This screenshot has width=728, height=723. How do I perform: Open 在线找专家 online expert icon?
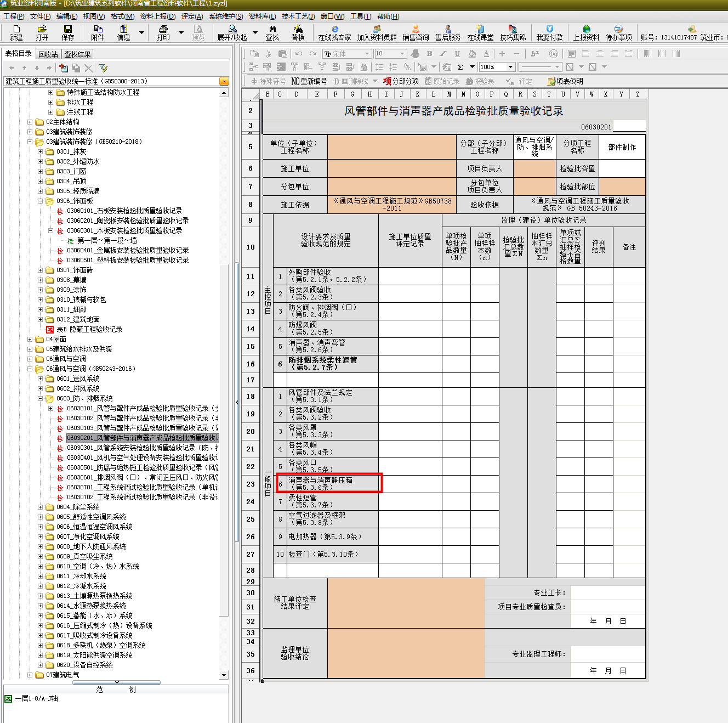point(334,32)
